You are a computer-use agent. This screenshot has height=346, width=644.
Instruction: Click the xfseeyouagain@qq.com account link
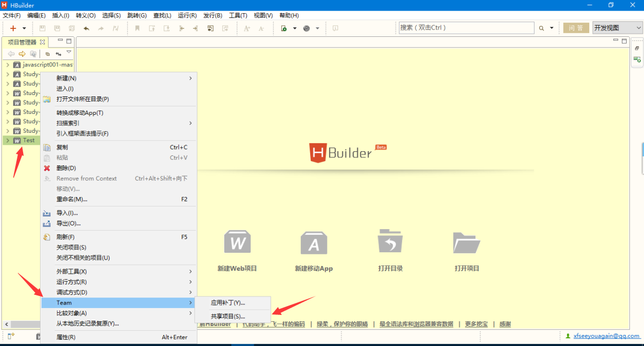click(x=607, y=335)
